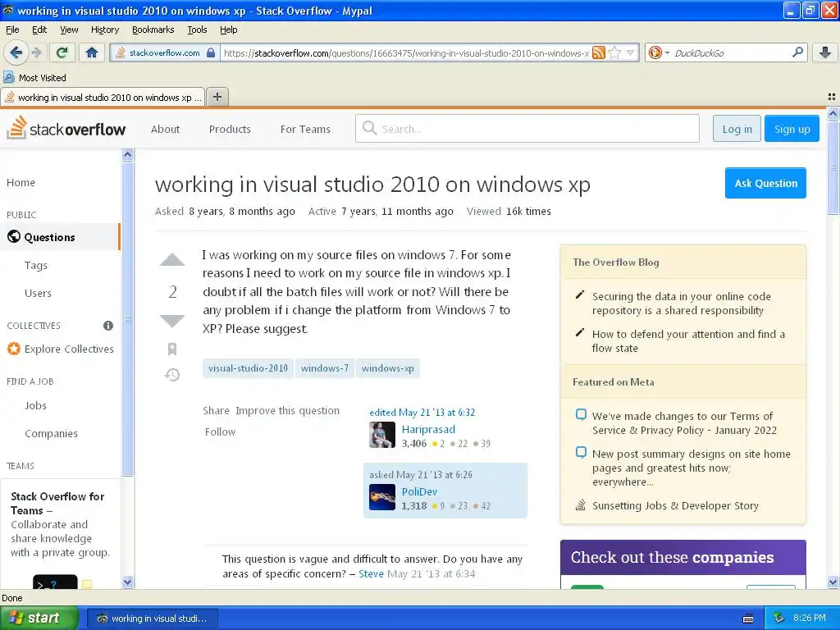Select the Stack Overflow browser tab

103,98
